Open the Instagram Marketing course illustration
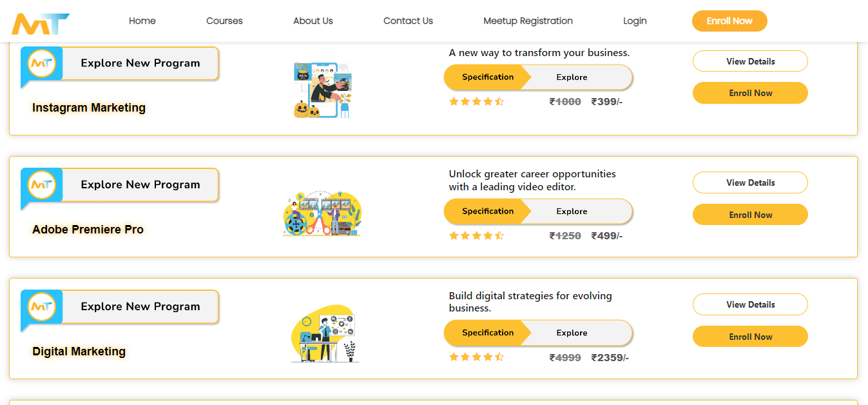The image size is (868, 405). click(x=322, y=90)
